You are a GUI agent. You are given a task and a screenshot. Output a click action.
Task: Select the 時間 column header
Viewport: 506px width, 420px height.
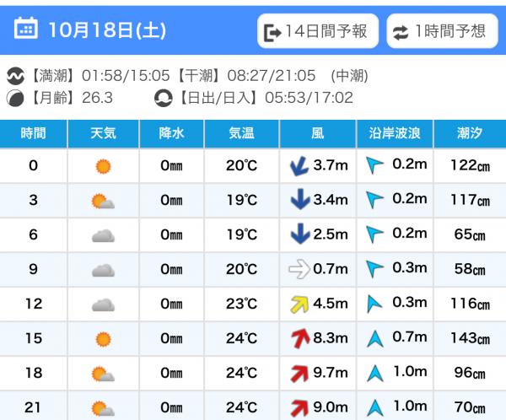[x=34, y=133]
